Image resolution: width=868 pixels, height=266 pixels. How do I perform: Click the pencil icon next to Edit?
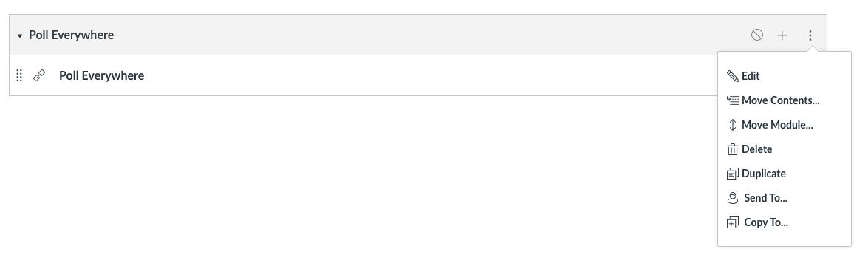[732, 76]
